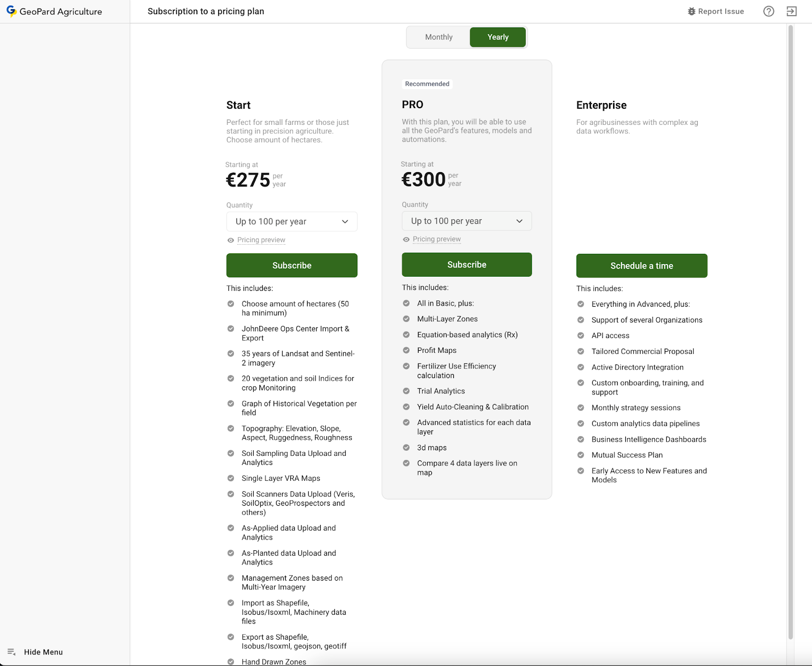Subscribe to the PRO plan
The height and width of the screenshot is (666, 812).
pyautogui.click(x=466, y=264)
